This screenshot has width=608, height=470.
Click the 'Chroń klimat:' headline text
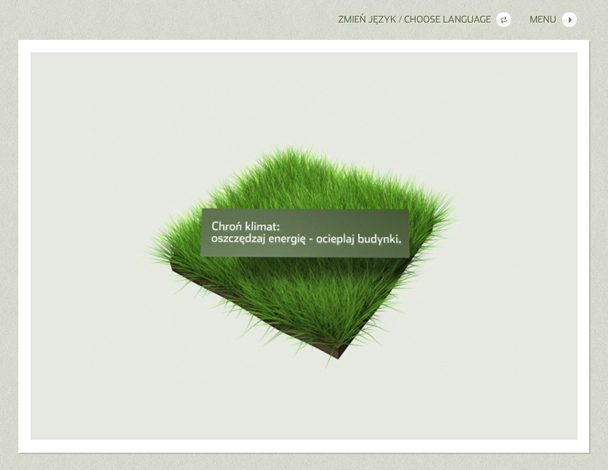point(245,226)
